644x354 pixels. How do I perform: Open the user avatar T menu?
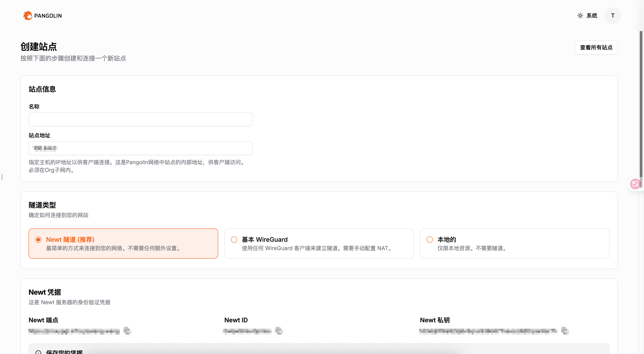click(612, 16)
